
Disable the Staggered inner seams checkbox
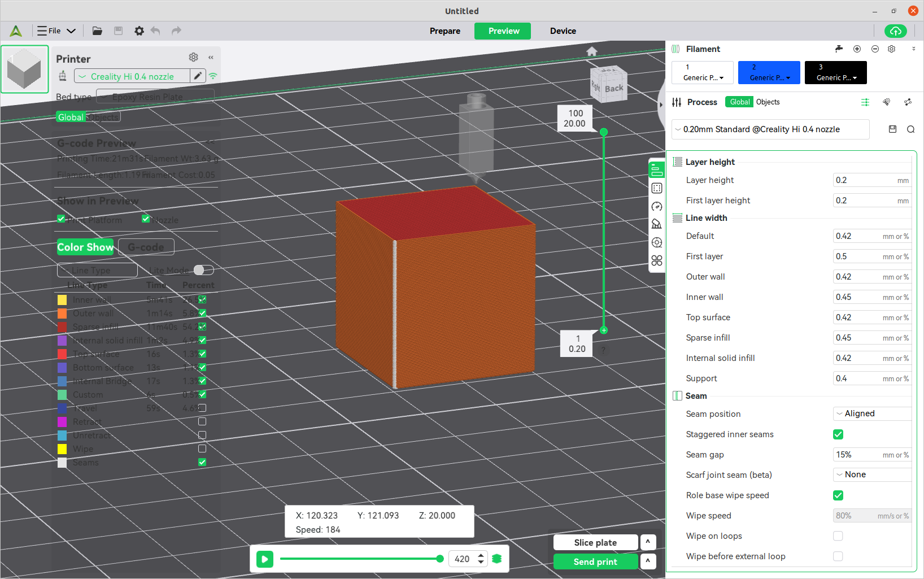pyautogui.click(x=838, y=434)
